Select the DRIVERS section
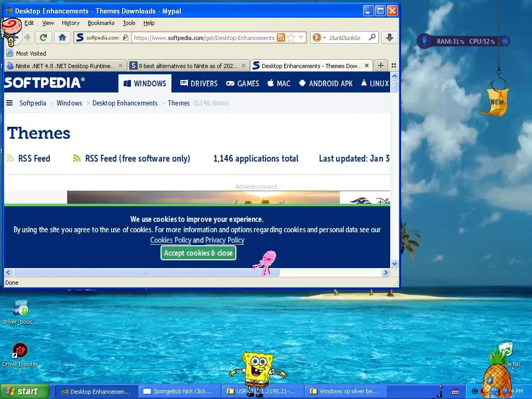Viewport: 532px width, 399px height. point(199,84)
